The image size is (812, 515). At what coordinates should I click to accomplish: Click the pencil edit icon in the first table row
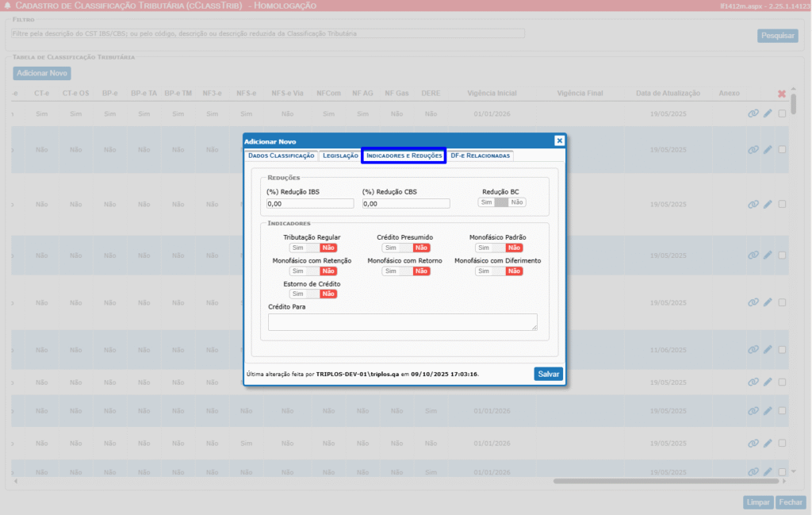pos(768,113)
